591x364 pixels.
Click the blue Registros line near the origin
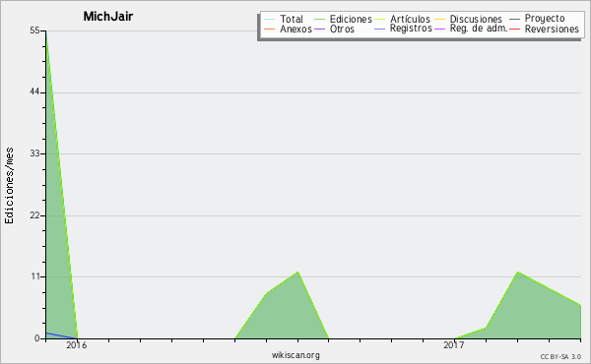click(x=60, y=335)
